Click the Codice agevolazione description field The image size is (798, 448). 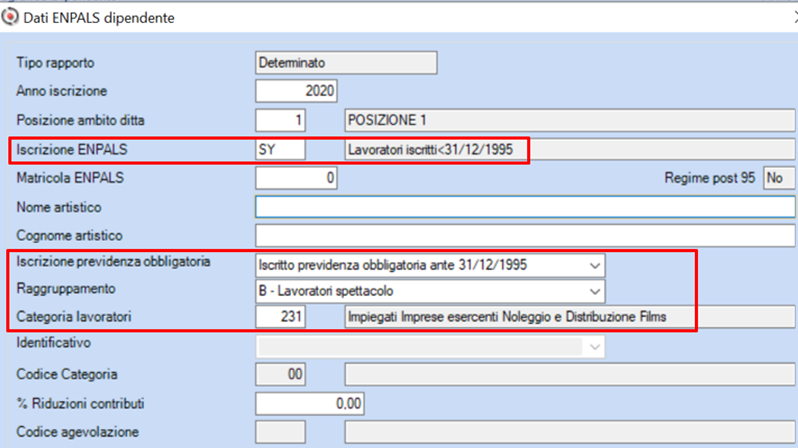[x=570, y=432]
